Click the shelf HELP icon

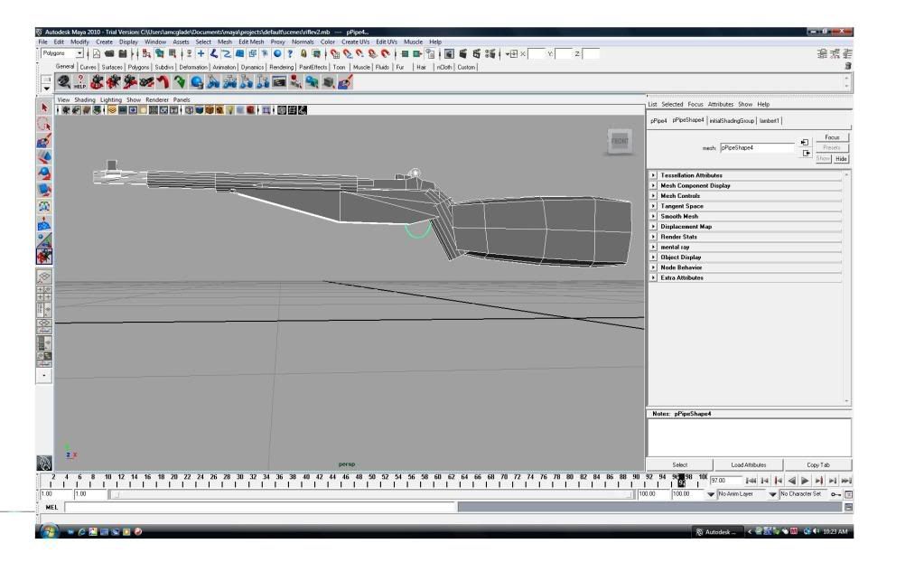(x=80, y=82)
